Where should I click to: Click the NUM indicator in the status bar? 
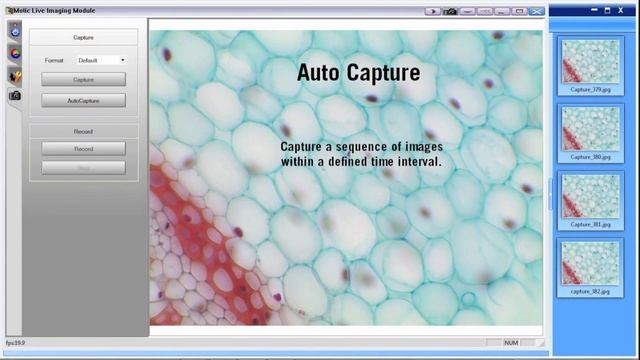511,343
